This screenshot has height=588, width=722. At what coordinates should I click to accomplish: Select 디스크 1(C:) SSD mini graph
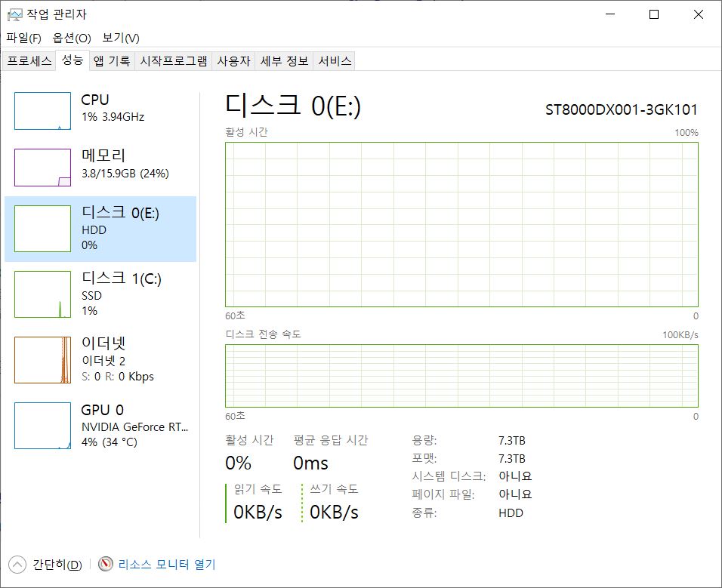42,294
